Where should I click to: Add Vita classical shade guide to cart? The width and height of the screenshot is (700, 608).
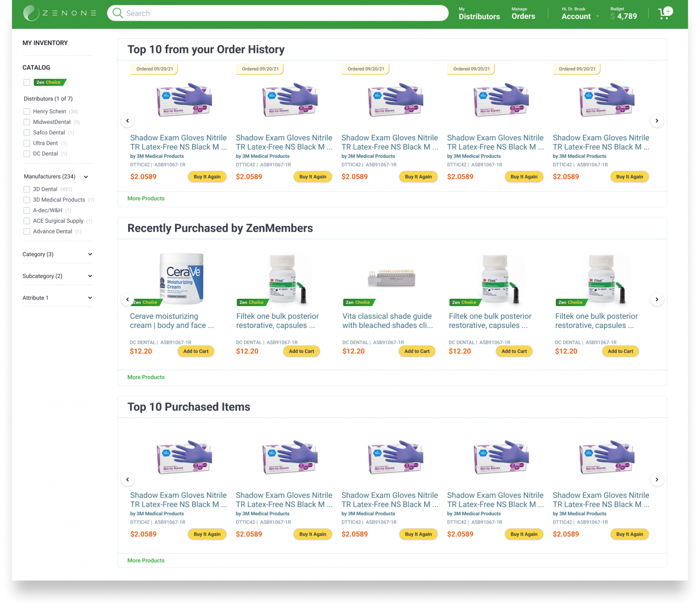[417, 351]
